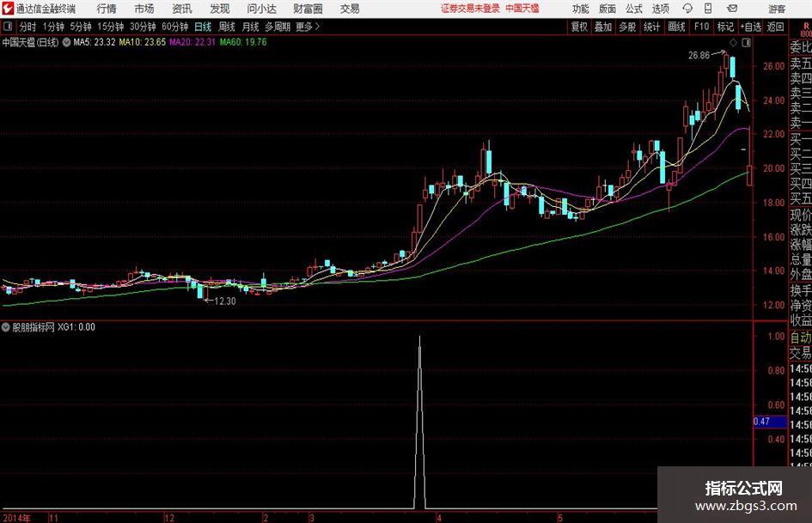Click the 自动 label in side panel
The height and width of the screenshot is (523, 812).
point(801,338)
